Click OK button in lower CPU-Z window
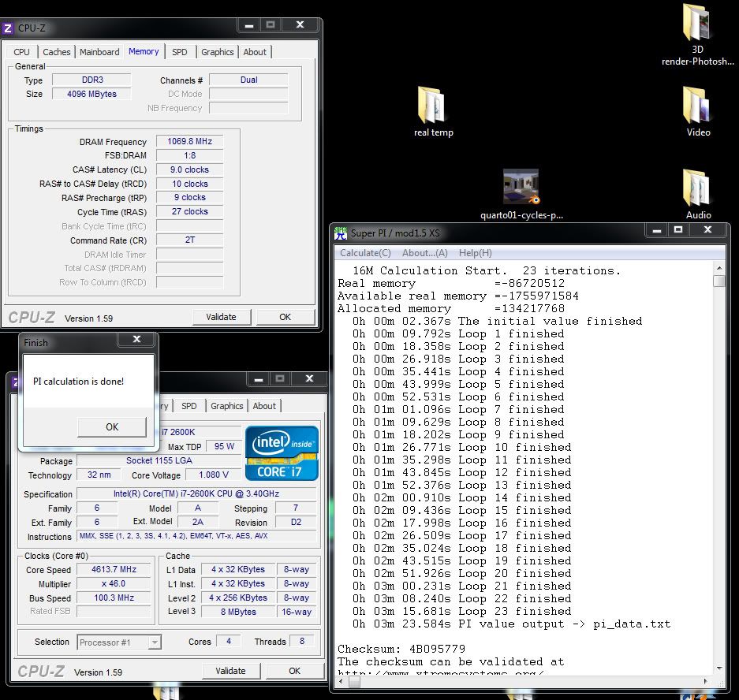This screenshot has width=739, height=700. [x=294, y=671]
